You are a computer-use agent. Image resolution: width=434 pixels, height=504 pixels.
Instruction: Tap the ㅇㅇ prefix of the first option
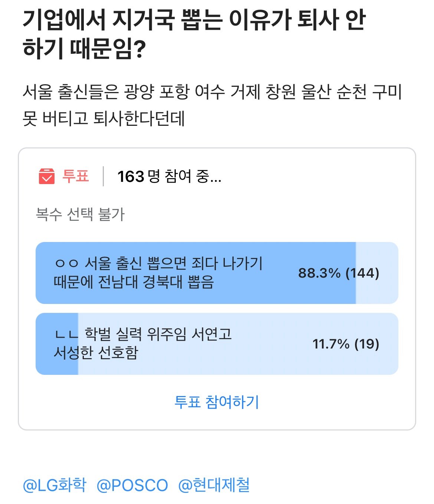click(67, 263)
